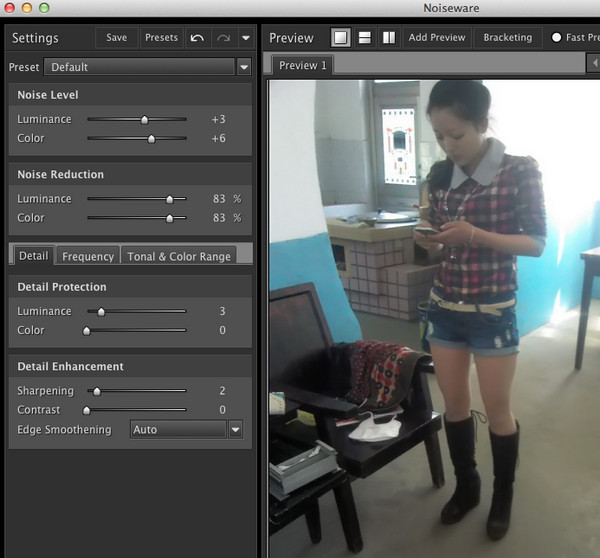Image resolution: width=600 pixels, height=558 pixels.
Task: Open the Preset Default dropdown
Action: coord(243,67)
